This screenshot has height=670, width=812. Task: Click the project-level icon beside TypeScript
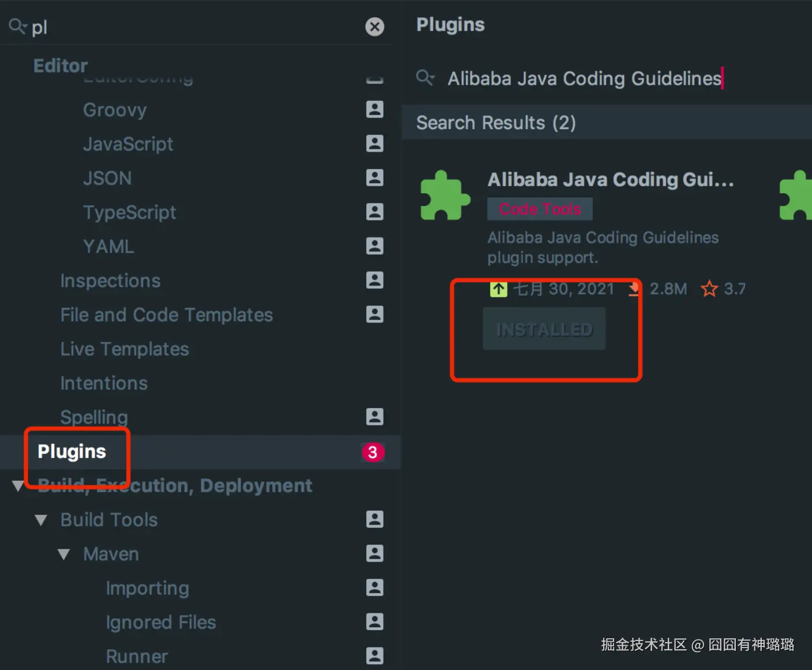pos(375,212)
